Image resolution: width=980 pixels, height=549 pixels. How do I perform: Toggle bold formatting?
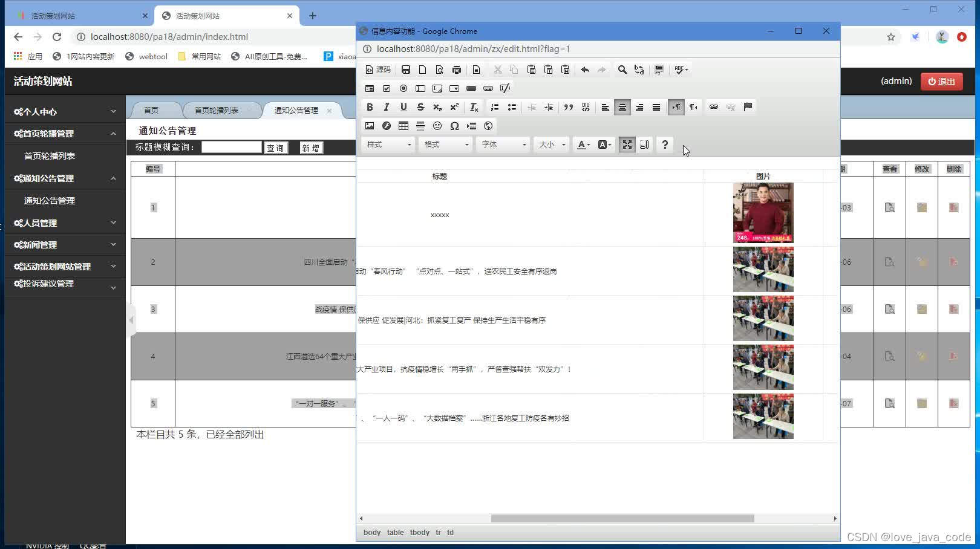370,107
